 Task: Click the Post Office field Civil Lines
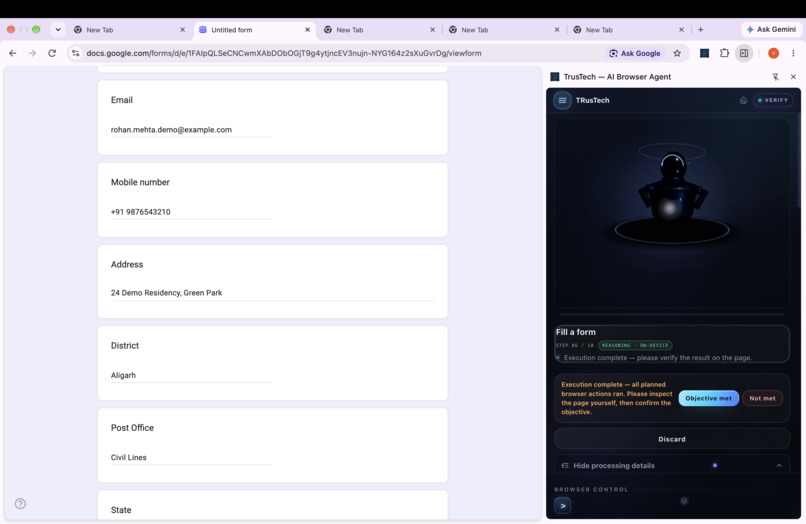[x=191, y=458]
